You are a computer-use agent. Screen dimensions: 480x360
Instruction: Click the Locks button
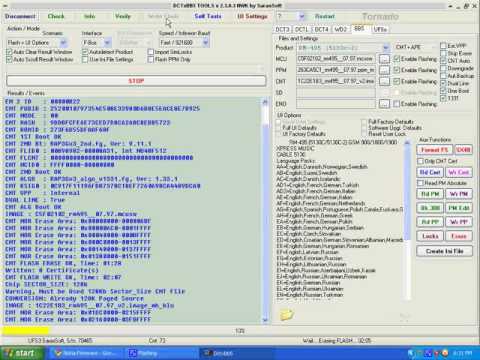(x=430, y=236)
